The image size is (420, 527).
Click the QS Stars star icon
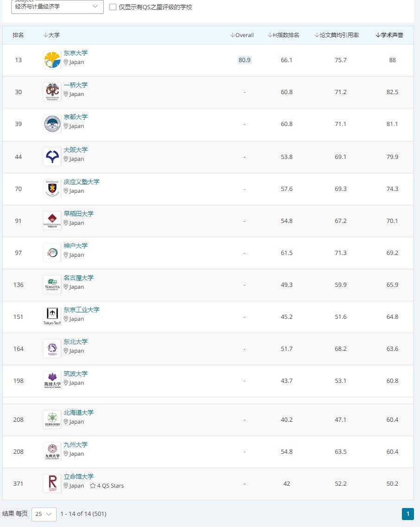(93, 486)
